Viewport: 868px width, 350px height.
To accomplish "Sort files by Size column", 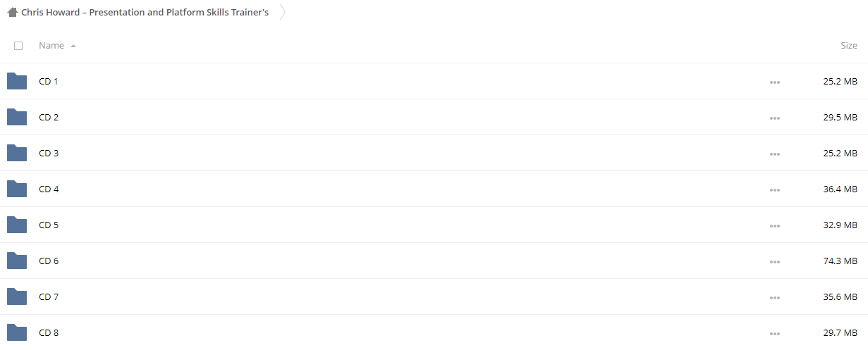I will pos(849,45).
